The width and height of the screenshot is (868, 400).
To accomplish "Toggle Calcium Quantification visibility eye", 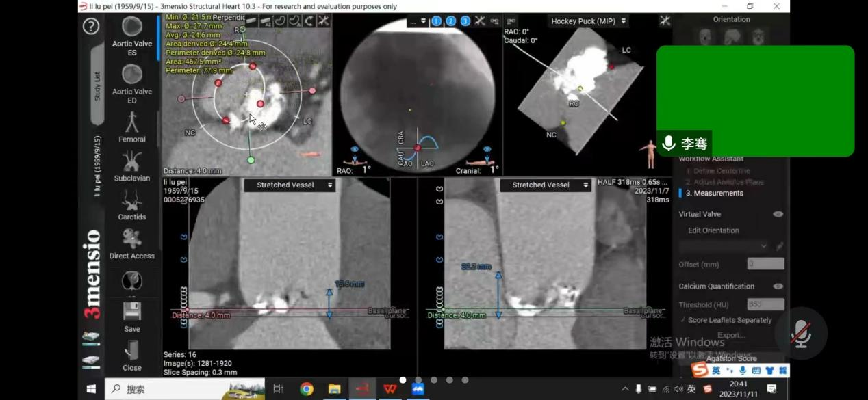I will pyautogui.click(x=778, y=286).
